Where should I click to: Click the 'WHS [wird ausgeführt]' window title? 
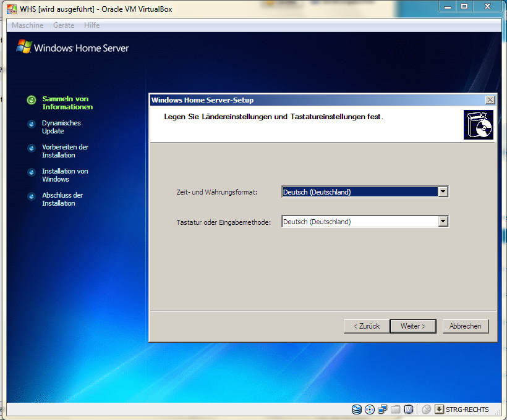pos(96,9)
